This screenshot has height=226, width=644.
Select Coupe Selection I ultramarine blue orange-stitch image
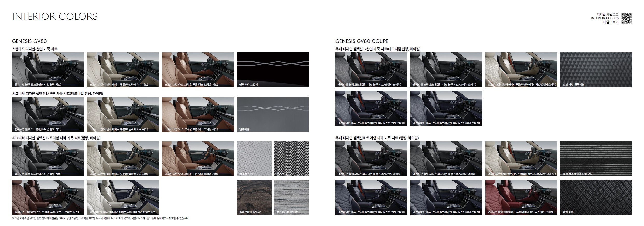click(x=371, y=108)
